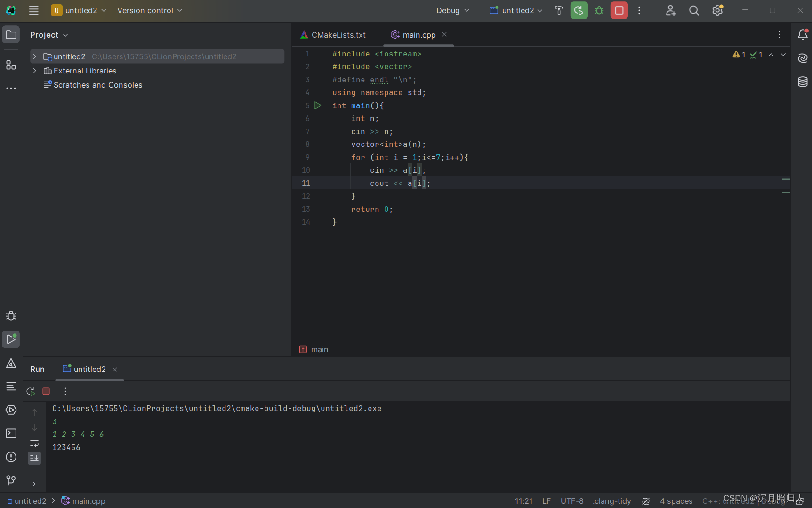Click main function breadcrumb

[314, 349]
